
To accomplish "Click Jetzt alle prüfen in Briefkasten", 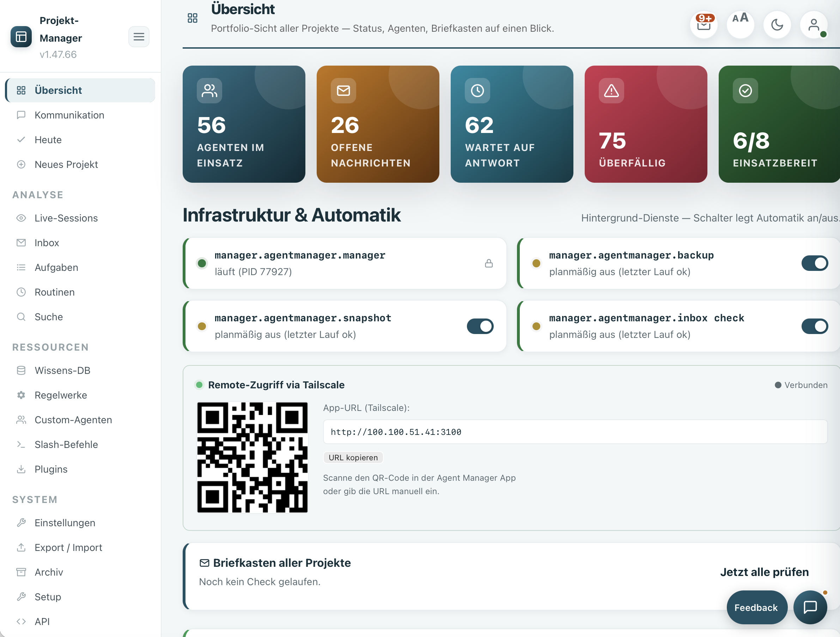I will 765,572.
